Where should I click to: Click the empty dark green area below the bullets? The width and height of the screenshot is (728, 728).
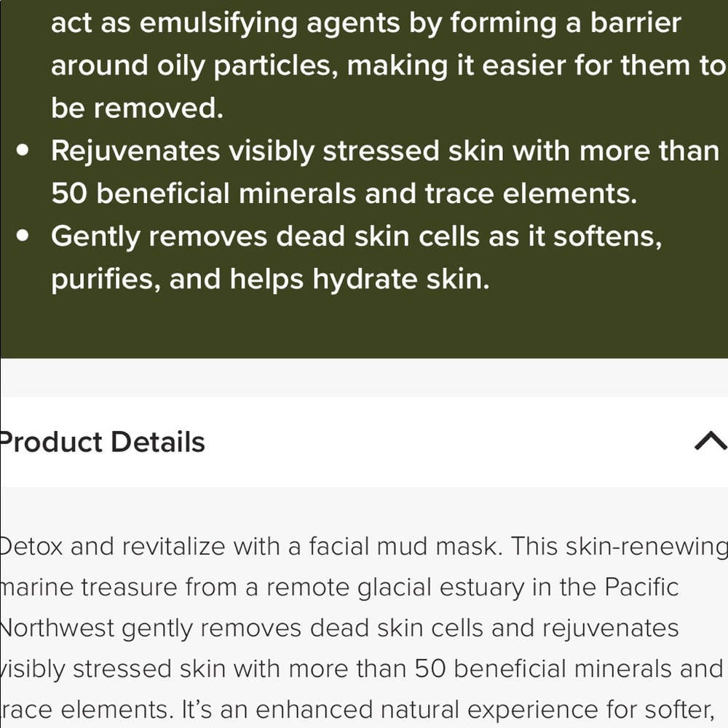364,328
